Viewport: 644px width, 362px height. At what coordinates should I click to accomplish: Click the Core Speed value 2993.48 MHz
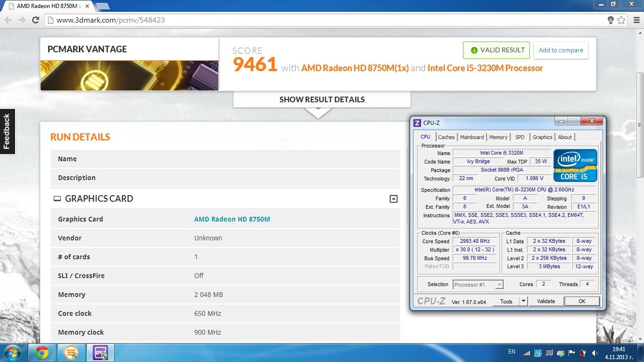pos(475,241)
